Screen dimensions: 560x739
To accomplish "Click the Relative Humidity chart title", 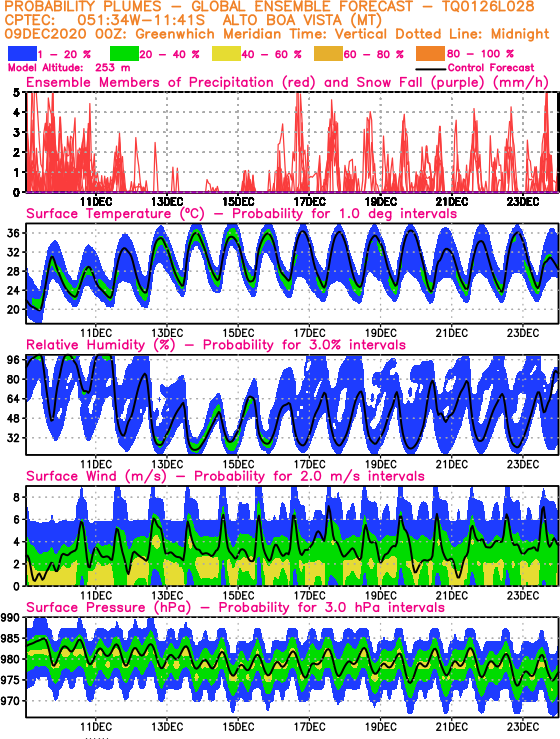I will (x=216, y=345).
